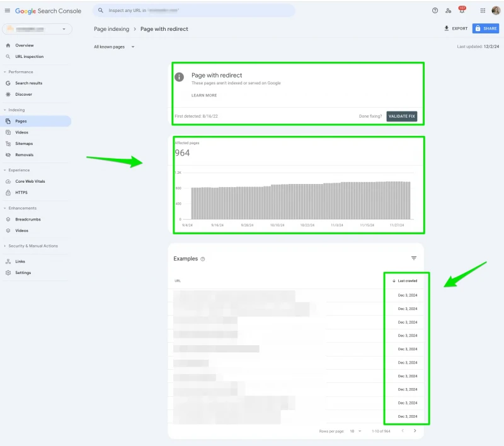Screen dimensions: 504x446
Task: Click the affected pages bar chart
Action: click(301, 200)
